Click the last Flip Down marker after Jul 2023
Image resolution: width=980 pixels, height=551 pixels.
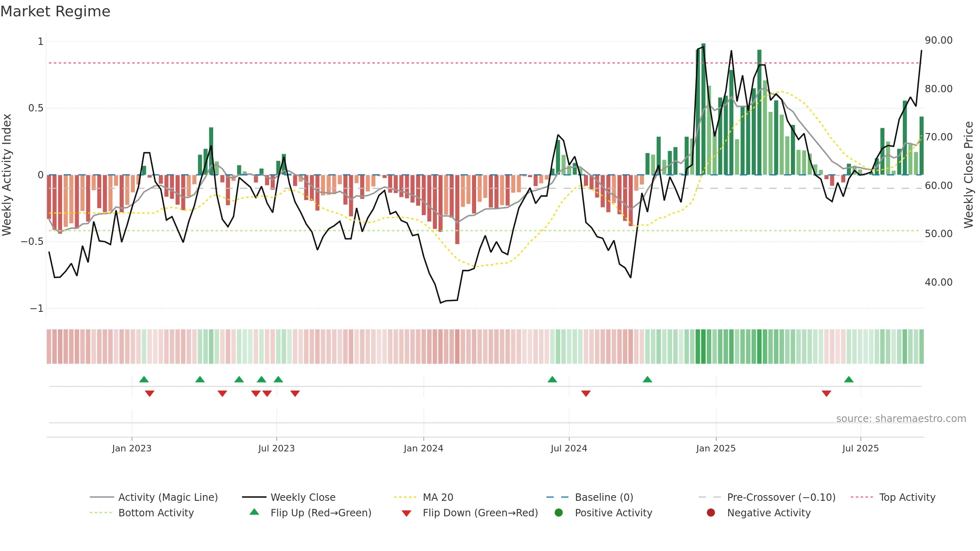click(x=295, y=393)
